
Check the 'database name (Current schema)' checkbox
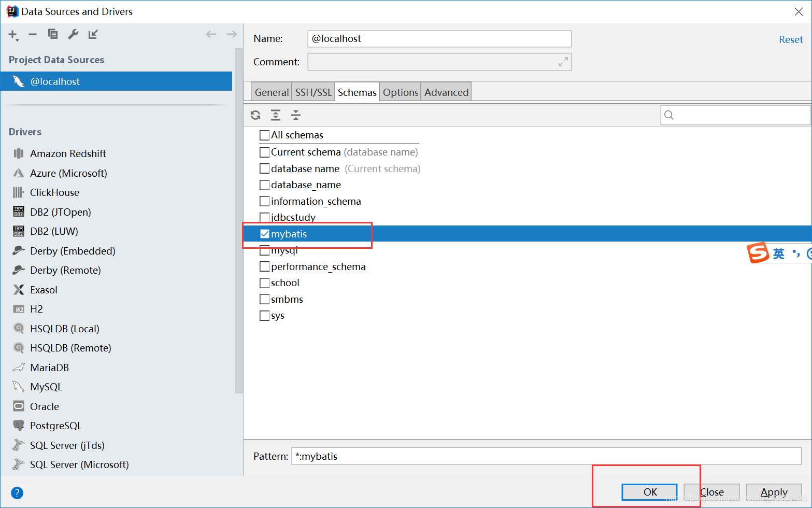click(264, 168)
